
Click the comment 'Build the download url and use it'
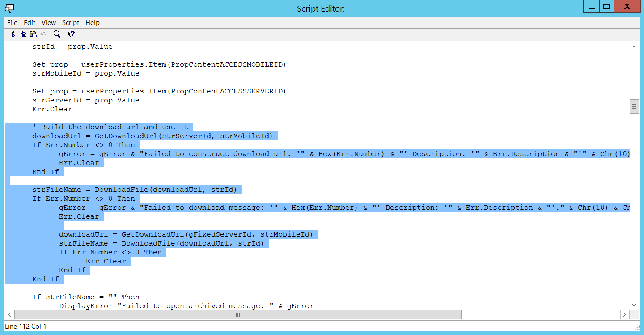110,127
